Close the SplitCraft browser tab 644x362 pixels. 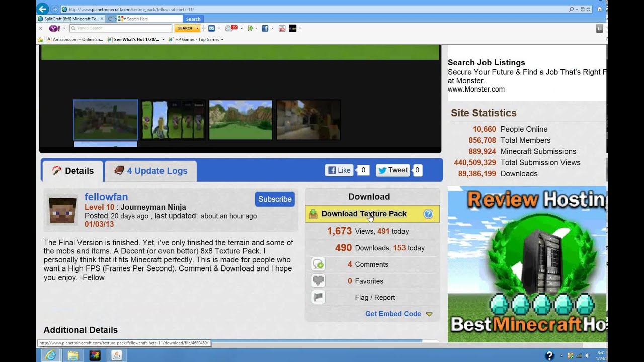click(102, 19)
